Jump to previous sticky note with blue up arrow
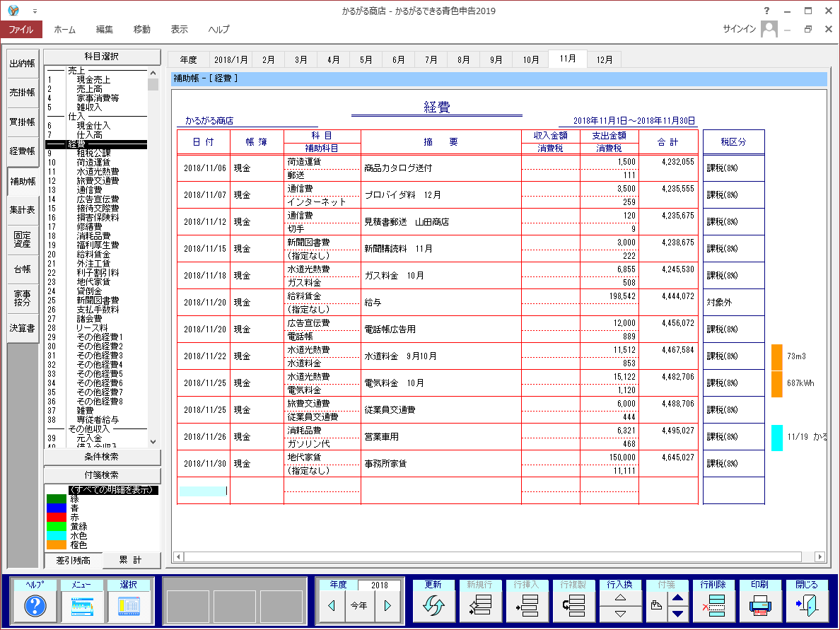Viewport: 840px width, 630px height. 677,598
